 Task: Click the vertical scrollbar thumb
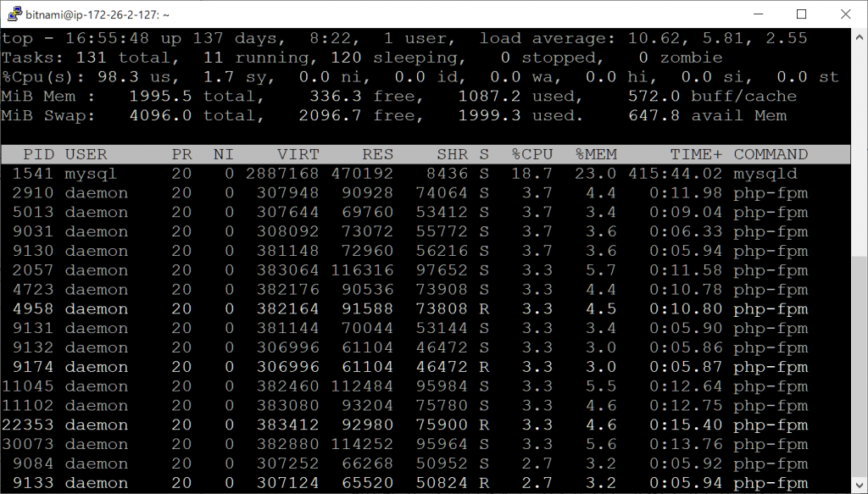pyautogui.click(x=860, y=368)
